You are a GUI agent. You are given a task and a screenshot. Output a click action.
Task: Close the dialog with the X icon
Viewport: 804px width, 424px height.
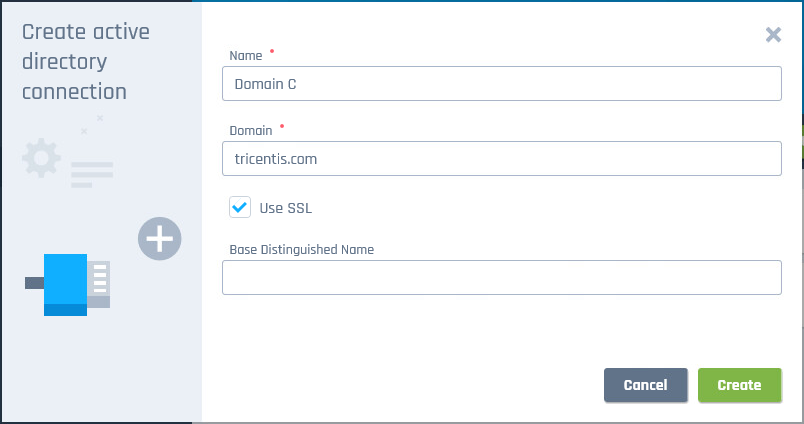coord(773,35)
